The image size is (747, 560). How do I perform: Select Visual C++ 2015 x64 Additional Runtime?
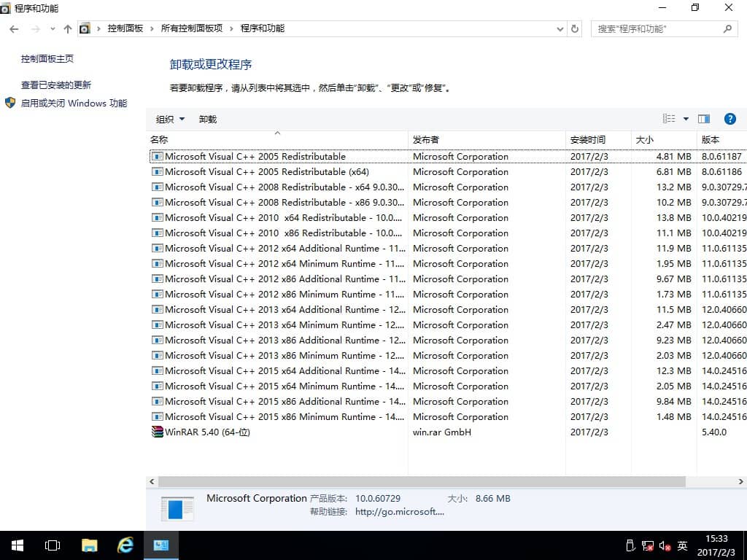click(448, 370)
